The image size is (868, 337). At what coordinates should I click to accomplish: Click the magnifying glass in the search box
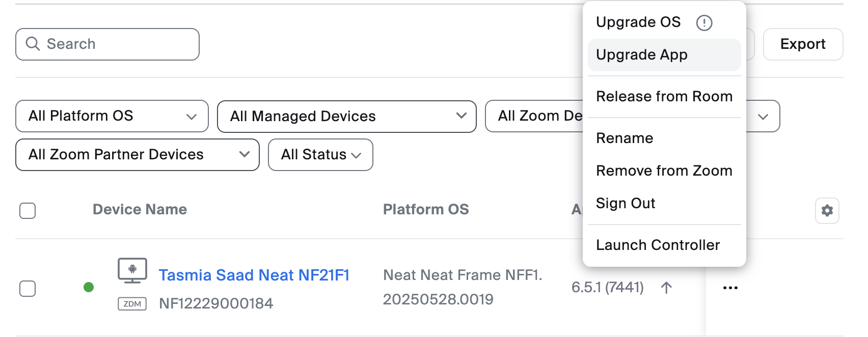[x=34, y=44]
